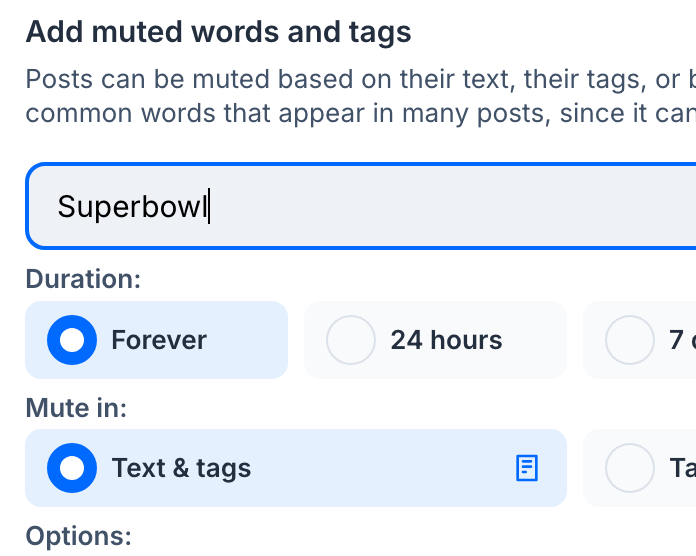
Task: Select the partially visible 7 days radio circle
Action: (630, 340)
